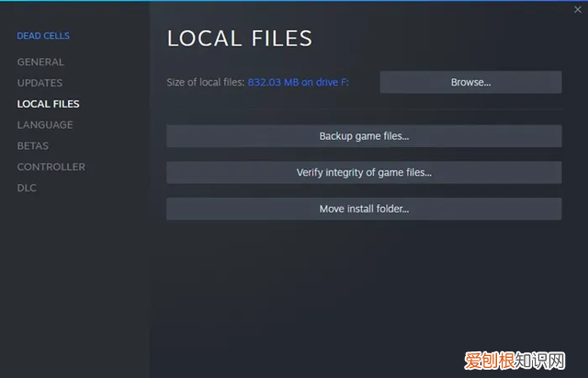The image size is (588, 378).
Task: Go to the Betas tab
Action: point(32,146)
